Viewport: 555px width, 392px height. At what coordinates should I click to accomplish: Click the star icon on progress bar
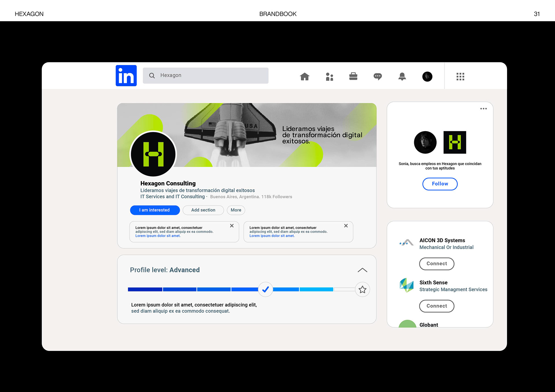(362, 289)
